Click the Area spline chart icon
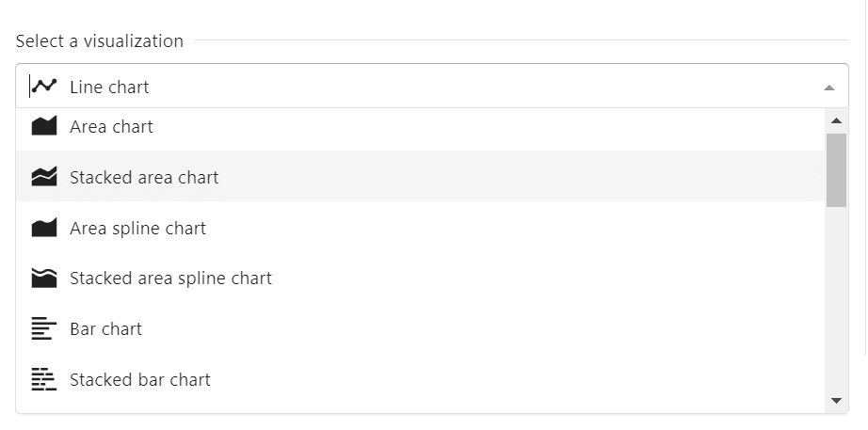The width and height of the screenshot is (868, 430). (44, 228)
